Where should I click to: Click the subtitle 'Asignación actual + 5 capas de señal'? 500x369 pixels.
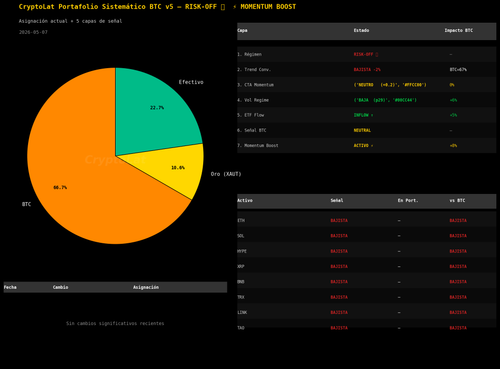pyautogui.click(x=70, y=21)
